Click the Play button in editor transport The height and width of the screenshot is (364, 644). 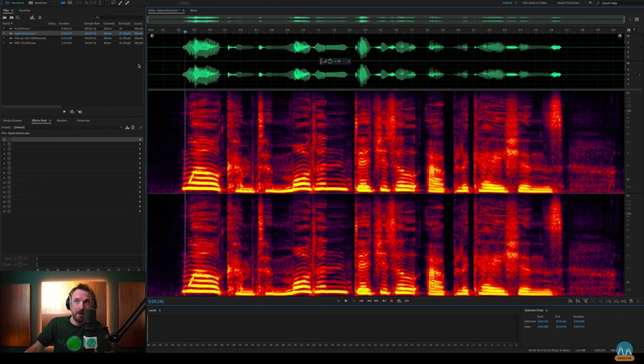346,301
